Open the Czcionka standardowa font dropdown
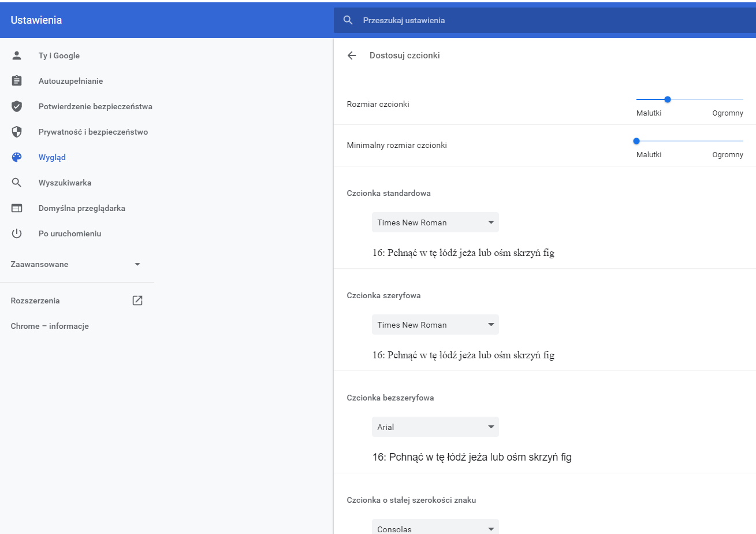 pyautogui.click(x=435, y=222)
